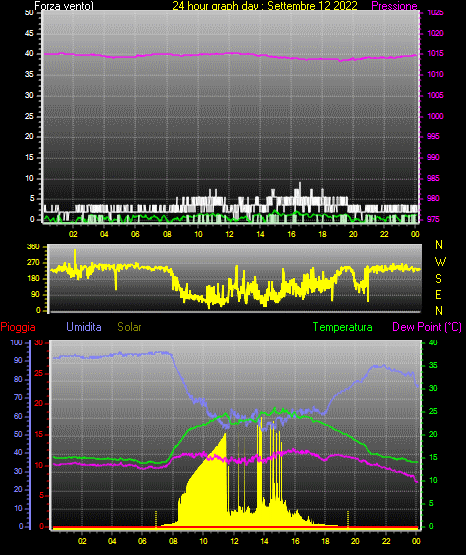Image resolution: width=466 pixels, height=555 pixels.
Task: Click hour 22 on wind graph axis
Action: click(x=384, y=234)
